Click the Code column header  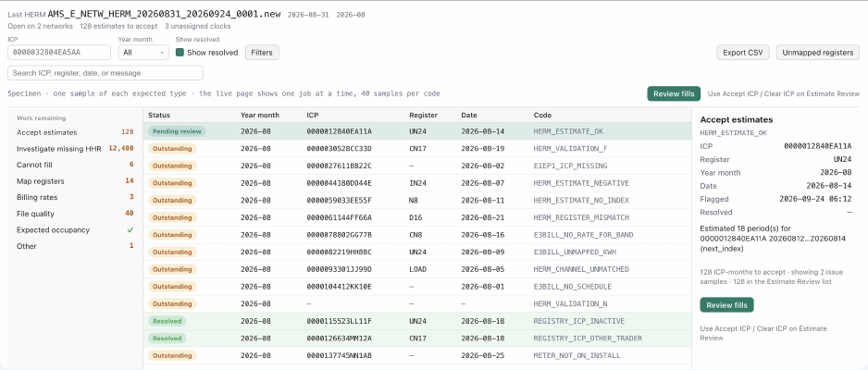(542, 115)
